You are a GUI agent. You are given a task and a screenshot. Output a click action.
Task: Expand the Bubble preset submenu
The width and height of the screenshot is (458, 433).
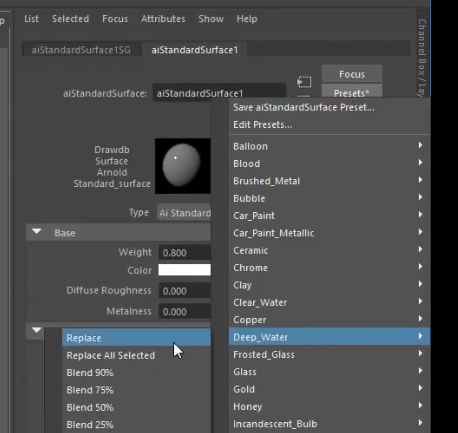pos(330,198)
